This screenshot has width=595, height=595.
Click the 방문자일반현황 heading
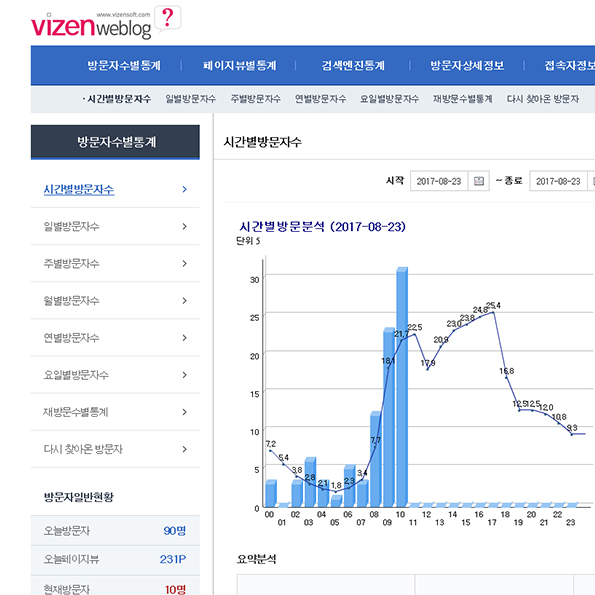[79, 497]
